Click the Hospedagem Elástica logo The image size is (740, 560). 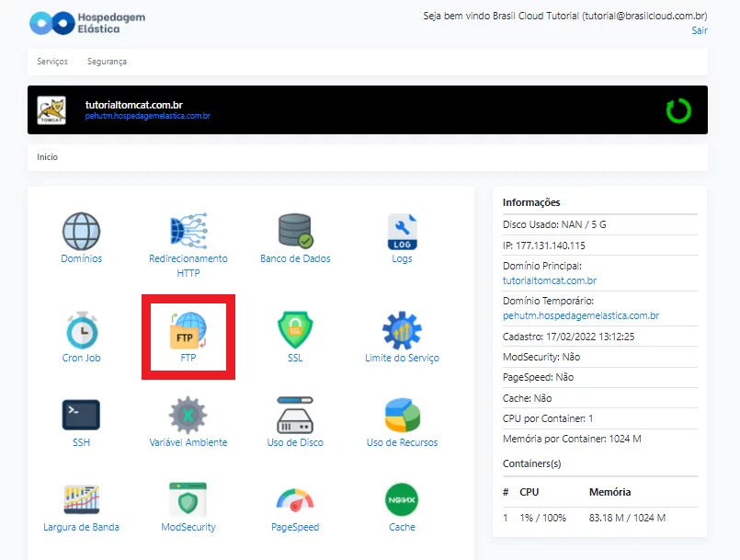(x=87, y=23)
